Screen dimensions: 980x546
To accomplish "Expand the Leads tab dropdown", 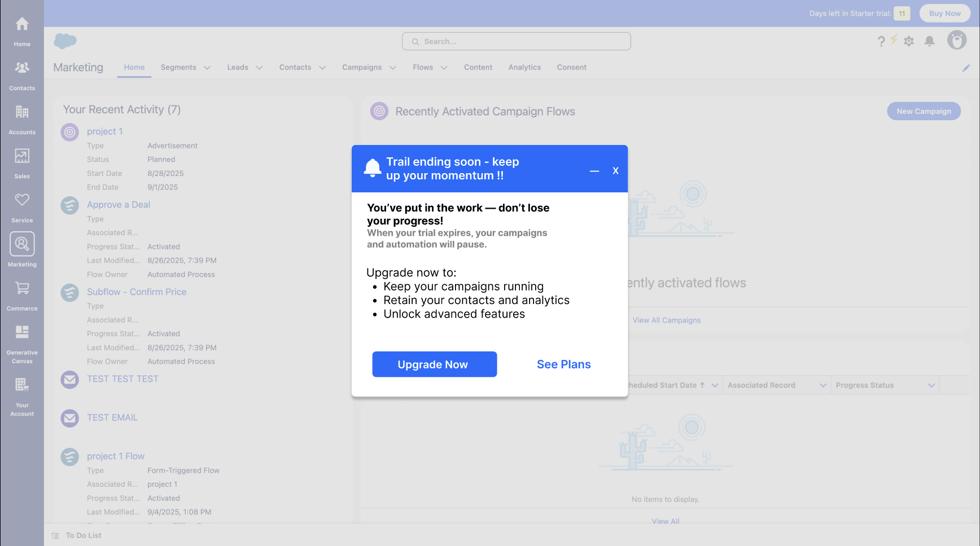I will pos(259,68).
